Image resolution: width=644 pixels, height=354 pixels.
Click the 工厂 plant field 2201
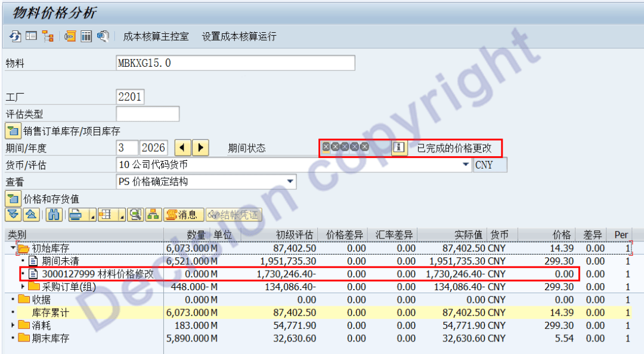(x=130, y=97)
